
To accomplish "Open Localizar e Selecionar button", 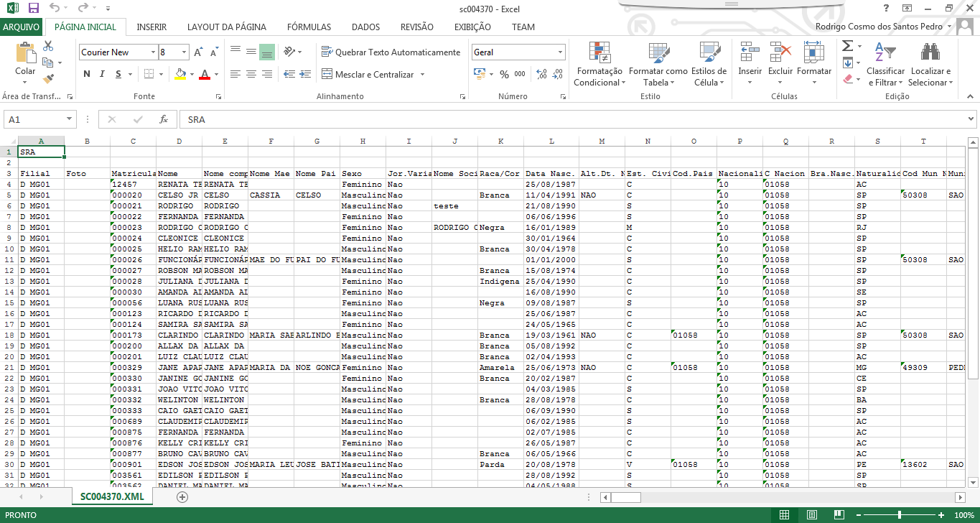I will tap(930, 63).
